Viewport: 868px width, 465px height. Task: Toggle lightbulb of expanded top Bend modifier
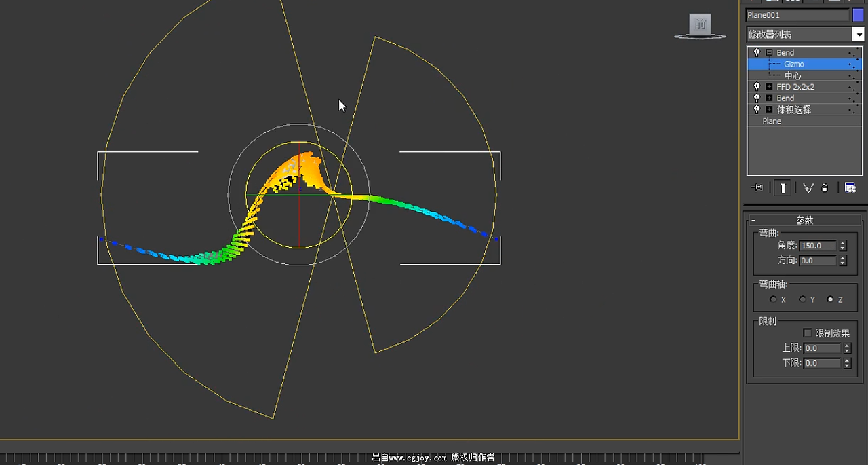click(x=757, y=52)
